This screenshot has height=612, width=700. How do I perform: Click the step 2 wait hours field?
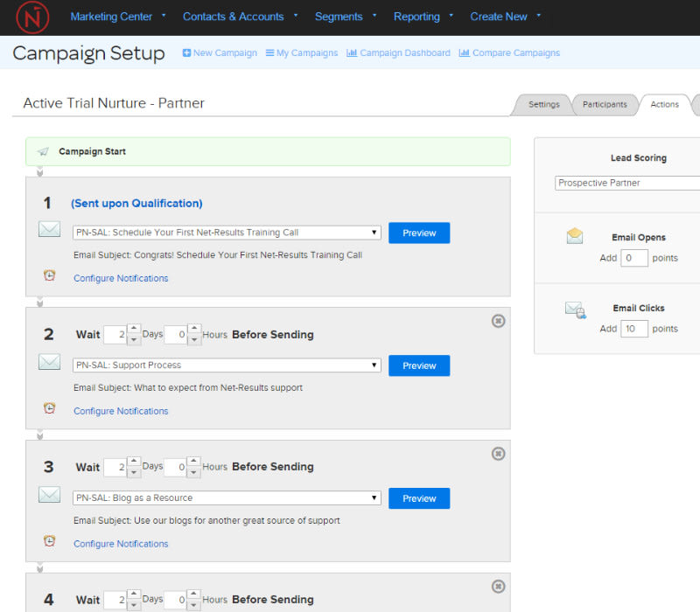176,335
